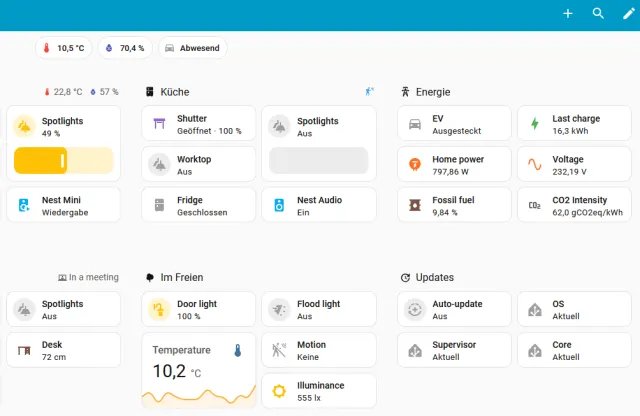The image size is (640, 416).
Task: Click the grey Küche Spotlights brightness slider
Action: click(x=319, y=160)
